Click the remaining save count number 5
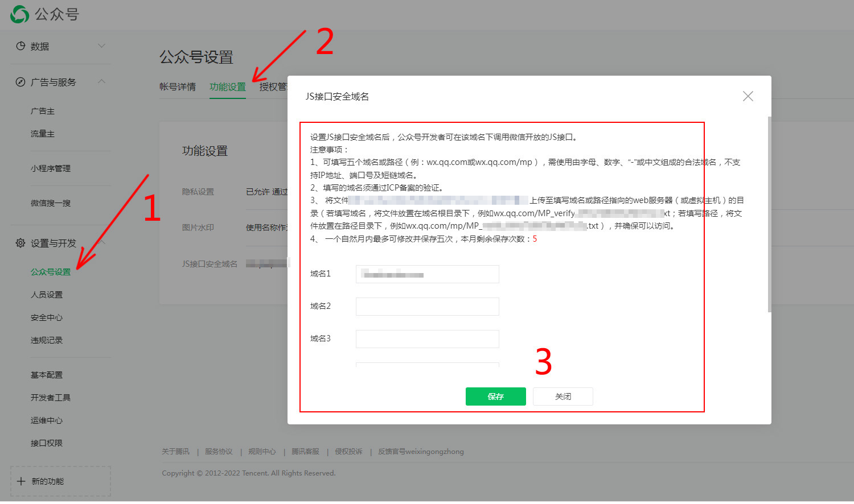Screen dimensions: 854x504 (x=535, y=239)
